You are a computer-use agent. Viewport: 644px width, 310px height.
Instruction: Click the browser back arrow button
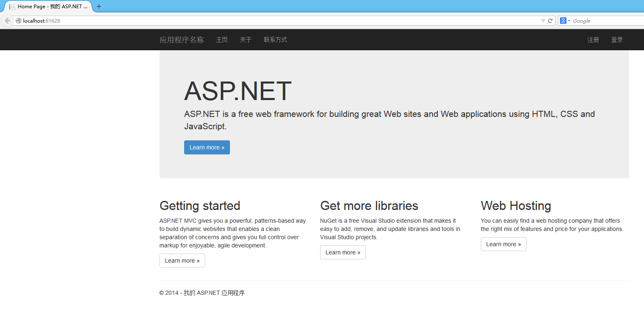(7, 21)
